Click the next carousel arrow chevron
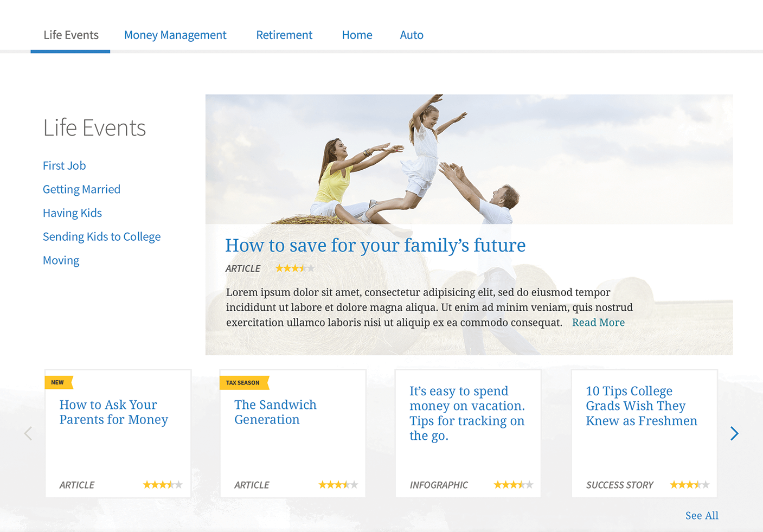Screen dimensions: 763x532 pyautogui.click(x=734, y=433)
